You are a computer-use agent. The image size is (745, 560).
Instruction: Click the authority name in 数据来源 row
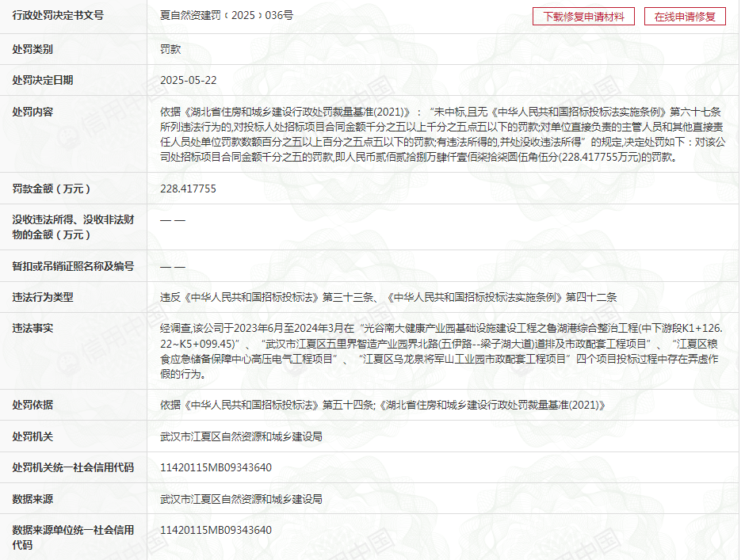(x=241, y=499)
